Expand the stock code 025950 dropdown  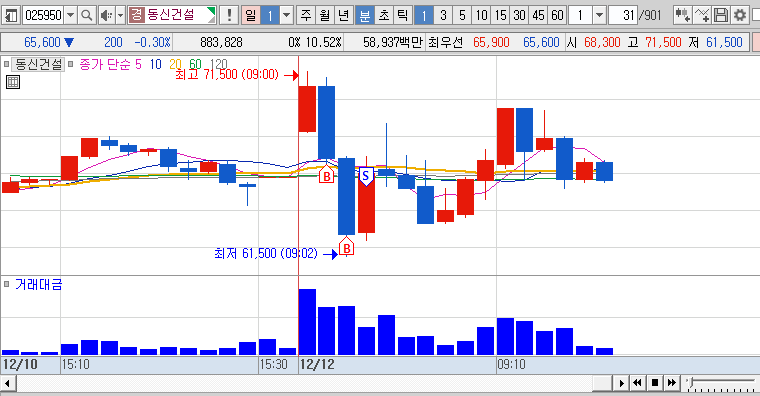pos(71,16)
